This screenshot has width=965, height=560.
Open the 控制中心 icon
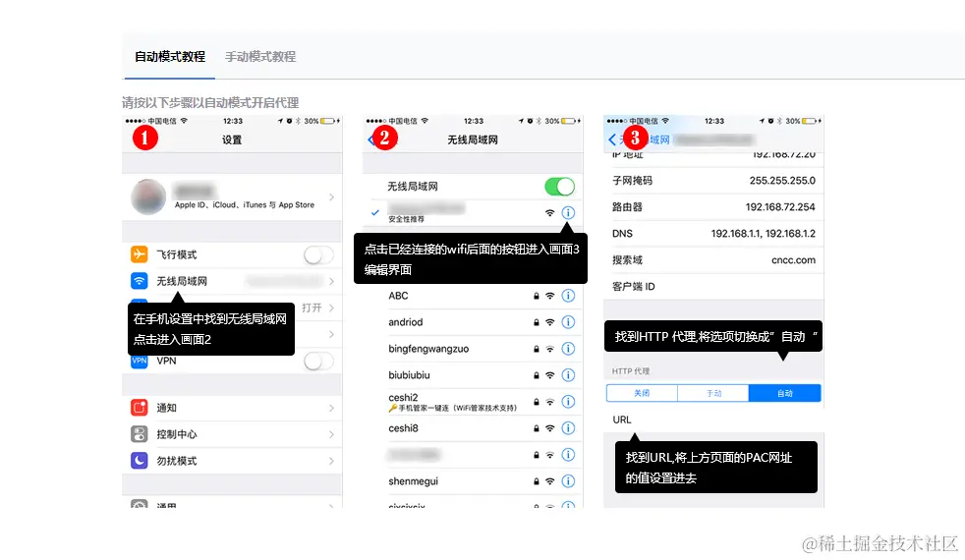pyautogui.click(x=140, y=434)
